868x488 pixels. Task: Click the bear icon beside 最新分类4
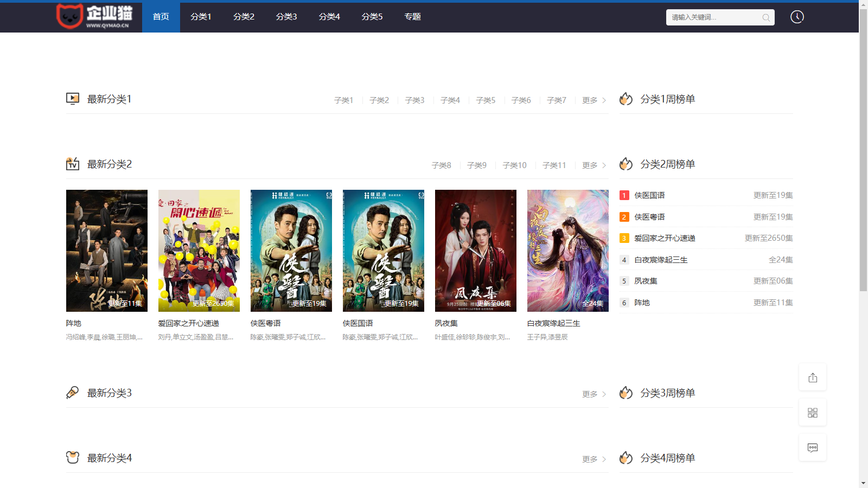click(x=73, y=458)
